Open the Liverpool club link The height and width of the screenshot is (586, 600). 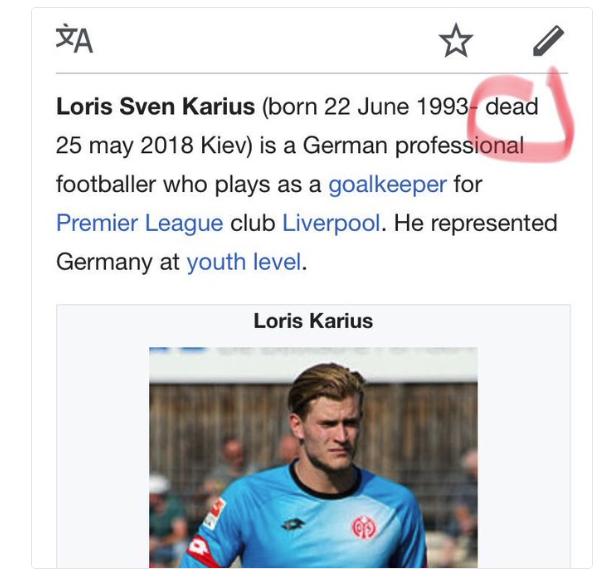[331, 223]
